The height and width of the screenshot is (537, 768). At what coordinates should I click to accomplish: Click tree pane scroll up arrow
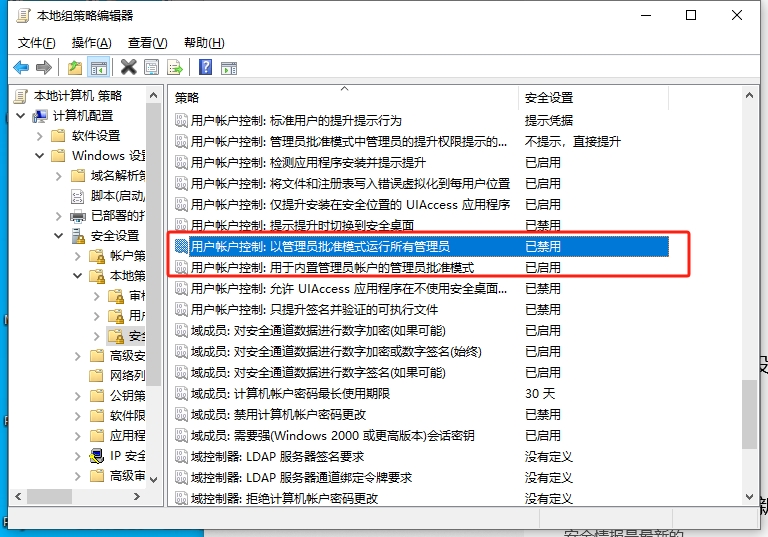tap(153, 95)
